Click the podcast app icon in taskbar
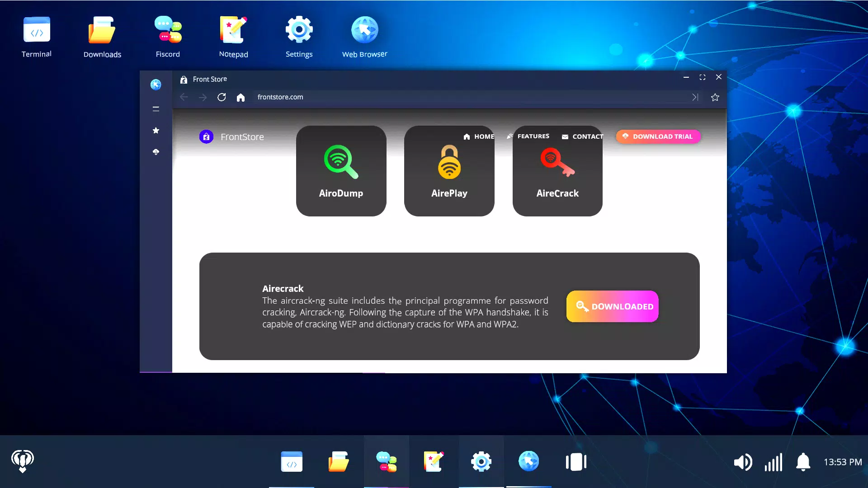Screen dimensions: 868x488 tap(22, 462)
